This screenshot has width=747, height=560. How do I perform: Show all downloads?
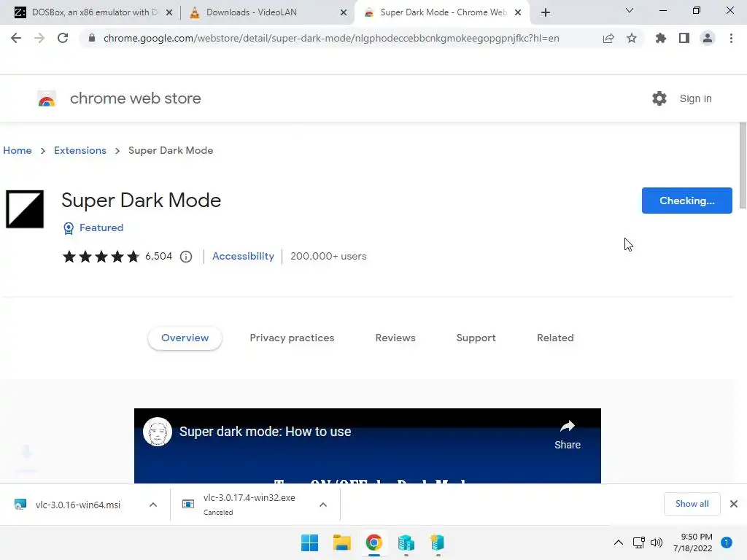click(x=692, y=504)
